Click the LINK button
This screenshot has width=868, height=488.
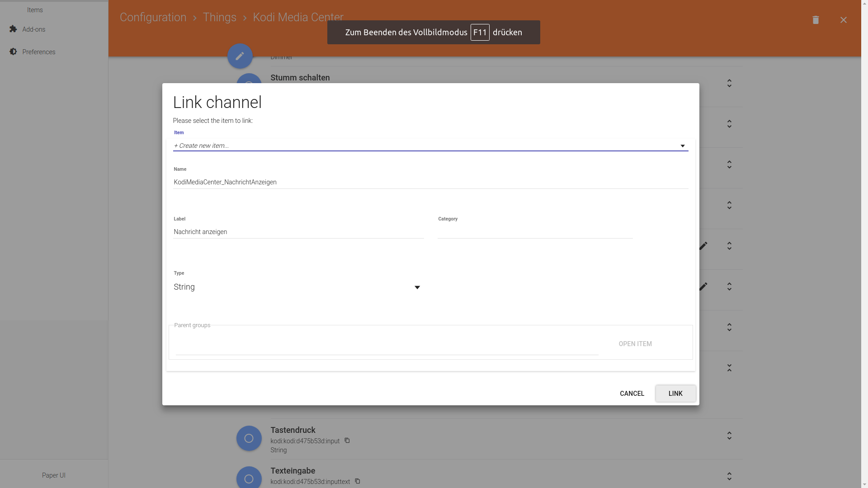click(675, 394)
